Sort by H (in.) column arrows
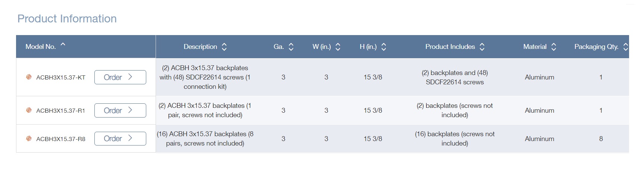 tap(384, 47)
